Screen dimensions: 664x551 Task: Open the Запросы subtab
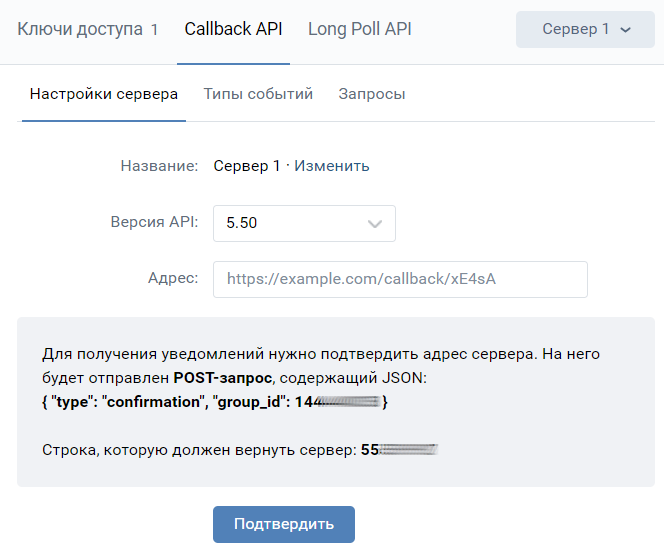click(372, 94)
